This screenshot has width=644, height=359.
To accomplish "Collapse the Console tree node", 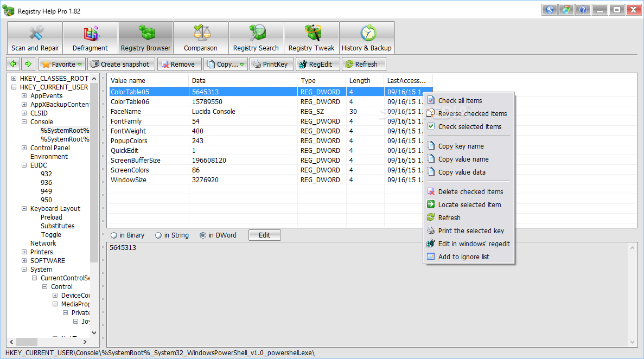I will (24, 121).
